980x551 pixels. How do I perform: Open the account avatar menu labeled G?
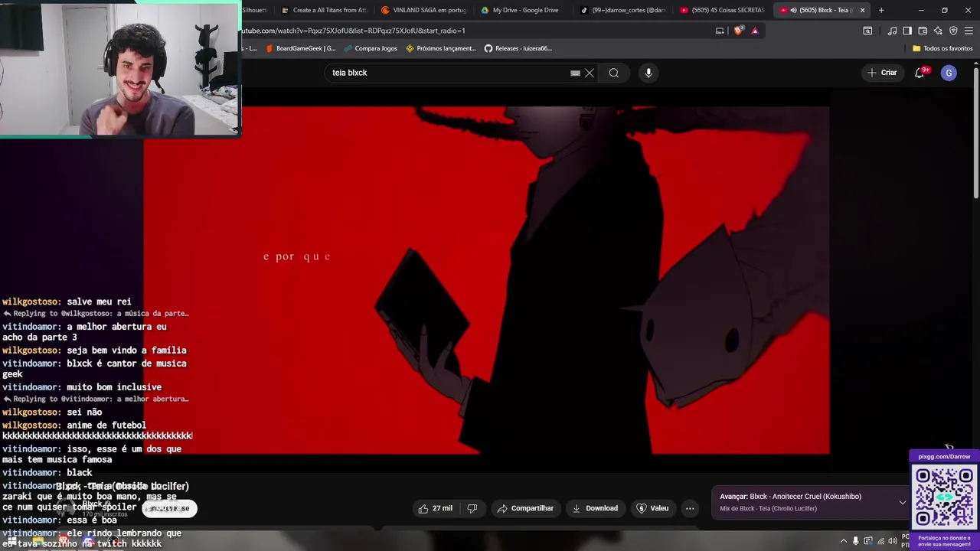coord(949,73)
